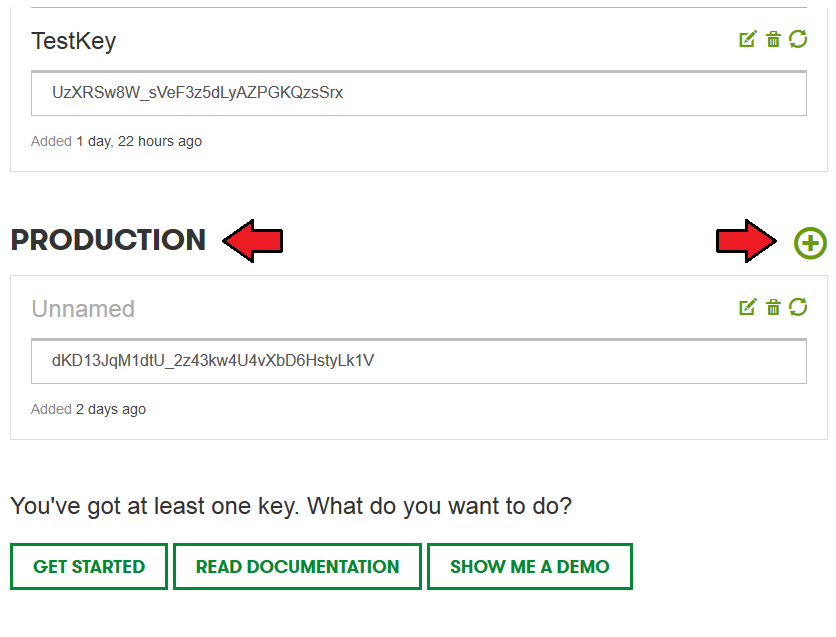Delete the Unnamed production key

pyautogui.click(x=773, y=307)
